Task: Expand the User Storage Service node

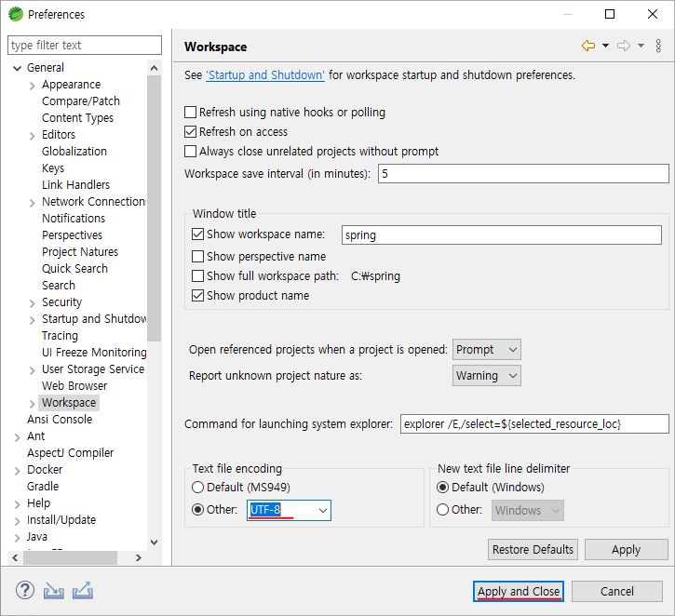Action: pyautogui.click(x=33, y=370)
